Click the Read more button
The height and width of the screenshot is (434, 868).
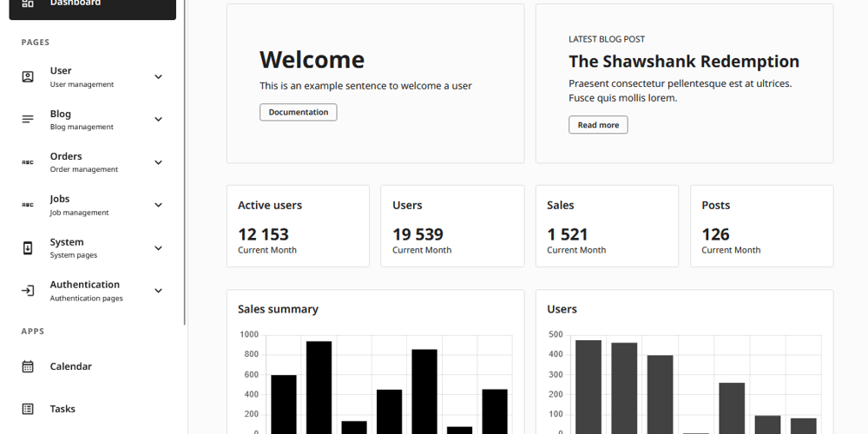(x=598, y=125)
